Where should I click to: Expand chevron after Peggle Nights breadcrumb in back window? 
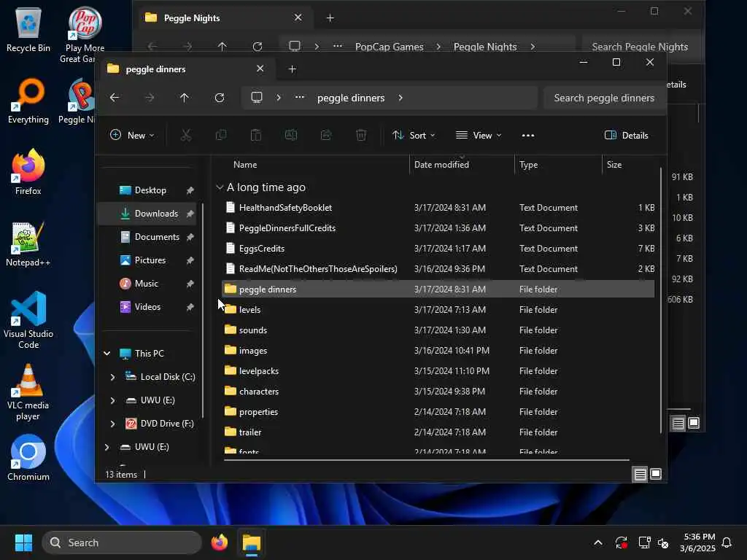click(x=533, y=47)
